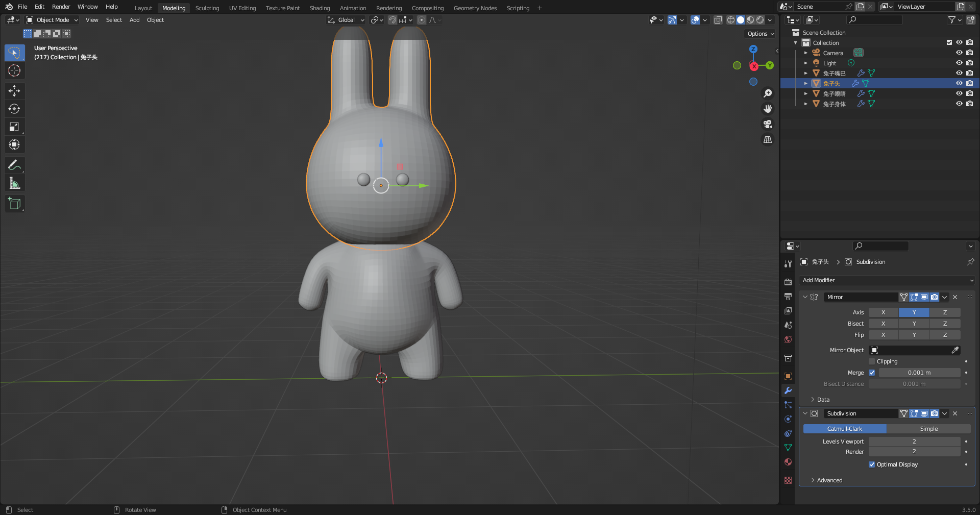Switch viewport to wireframe shading
The height and width of the screenshot is (515, 980).
tap(731, 20)
